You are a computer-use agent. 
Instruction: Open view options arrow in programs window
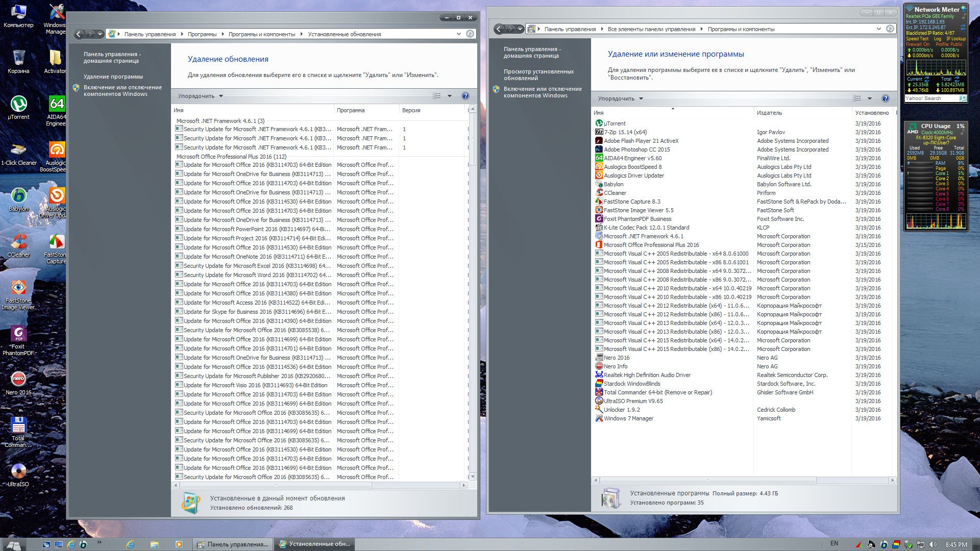870,98
